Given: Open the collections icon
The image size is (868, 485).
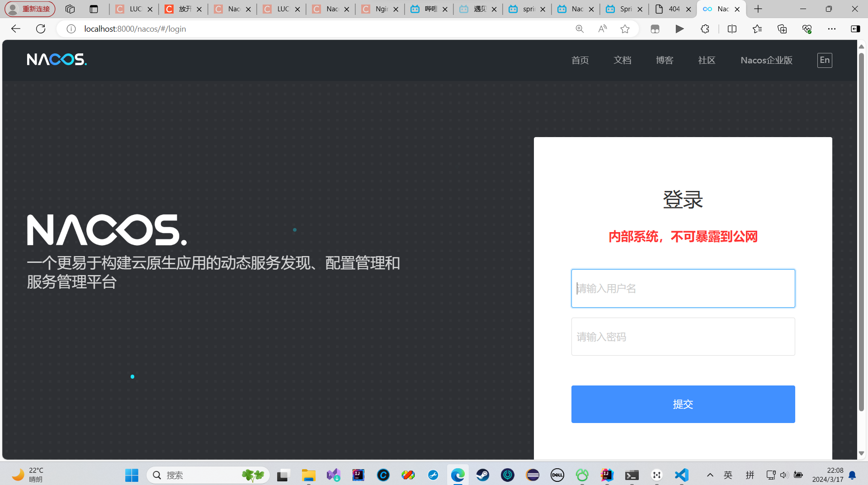Looking at the screenshot, I should coord(782,29).
